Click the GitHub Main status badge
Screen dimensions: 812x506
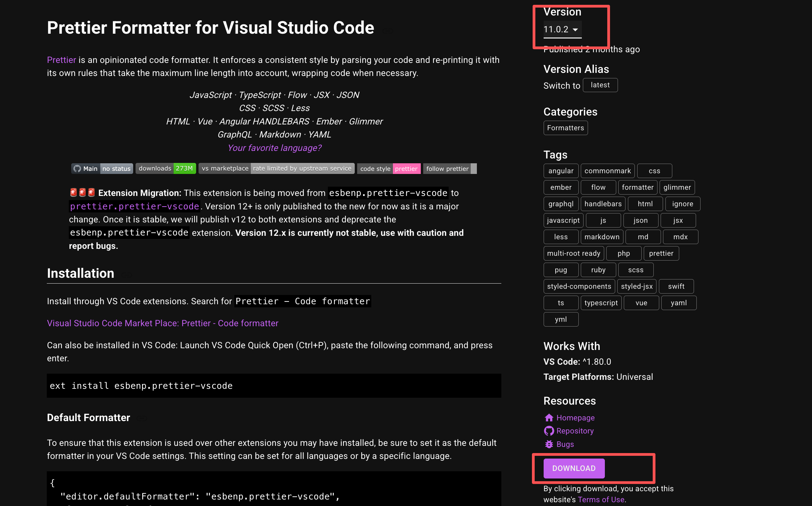(x=102, y=168)
